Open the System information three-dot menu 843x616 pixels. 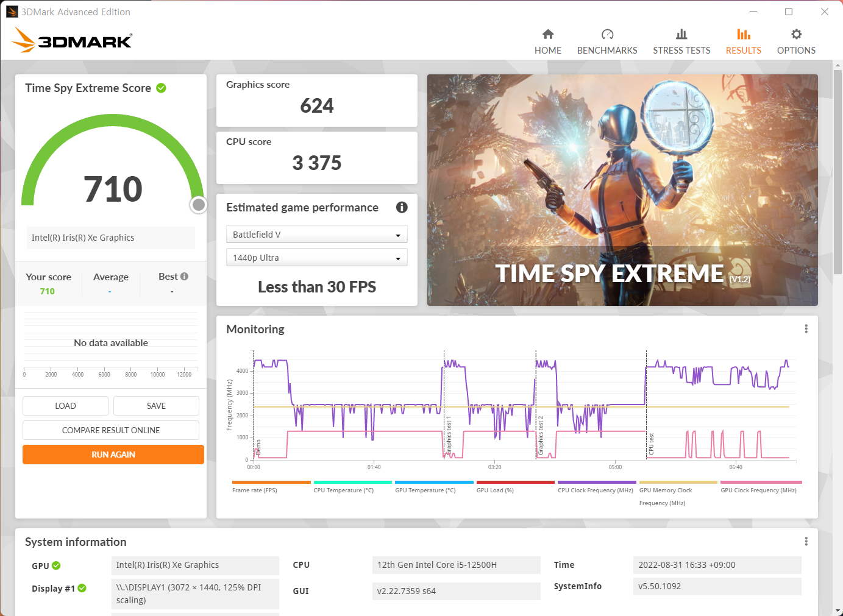[x=806, y=542]
